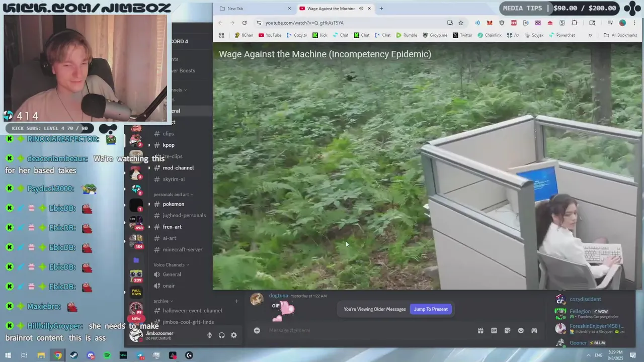Screen dimensions: 644x362
Task: Open Gooner member profile
Action: (x=578, y=343)
